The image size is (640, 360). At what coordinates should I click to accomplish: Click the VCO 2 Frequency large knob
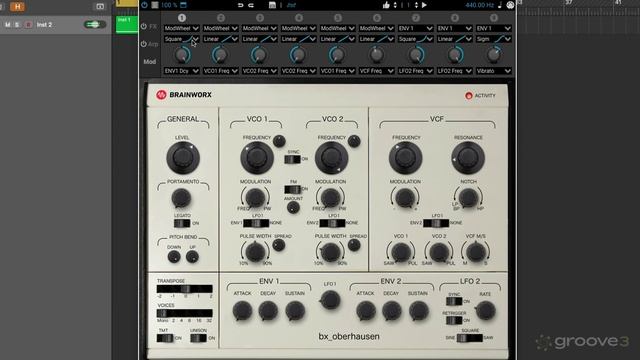[331, 158]
